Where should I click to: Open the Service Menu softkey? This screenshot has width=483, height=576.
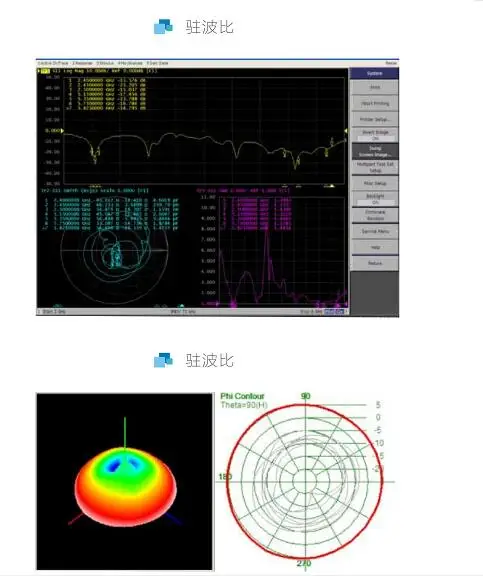(x=375, y=231)
